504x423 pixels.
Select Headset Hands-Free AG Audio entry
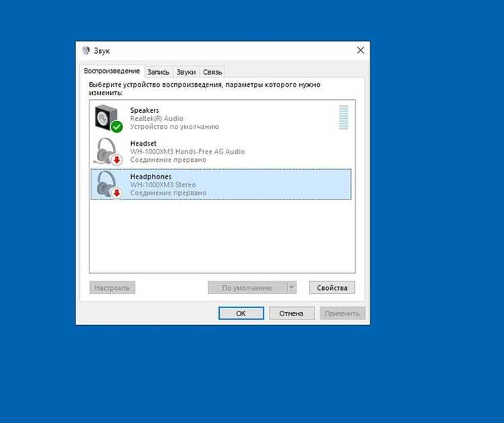point(221,151)
